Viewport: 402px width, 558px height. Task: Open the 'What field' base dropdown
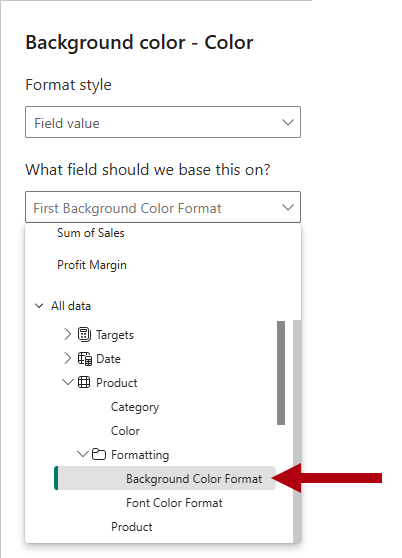(163, 207)
